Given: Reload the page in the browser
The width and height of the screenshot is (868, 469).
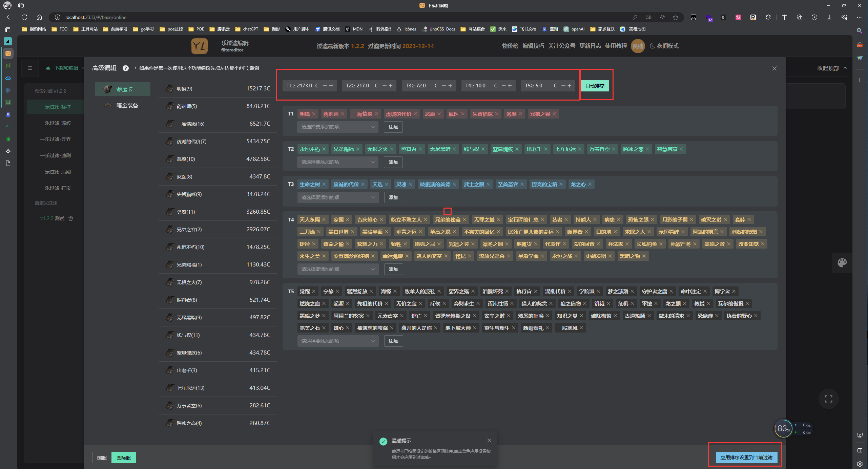Looking at the screenshot, I should tap(24, 17).
